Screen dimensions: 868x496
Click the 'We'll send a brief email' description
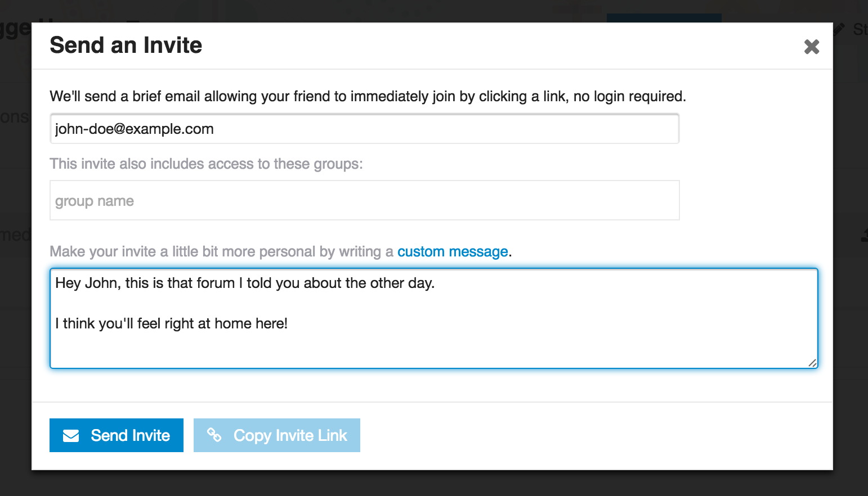pyautogui.click(x=368, y=96)
